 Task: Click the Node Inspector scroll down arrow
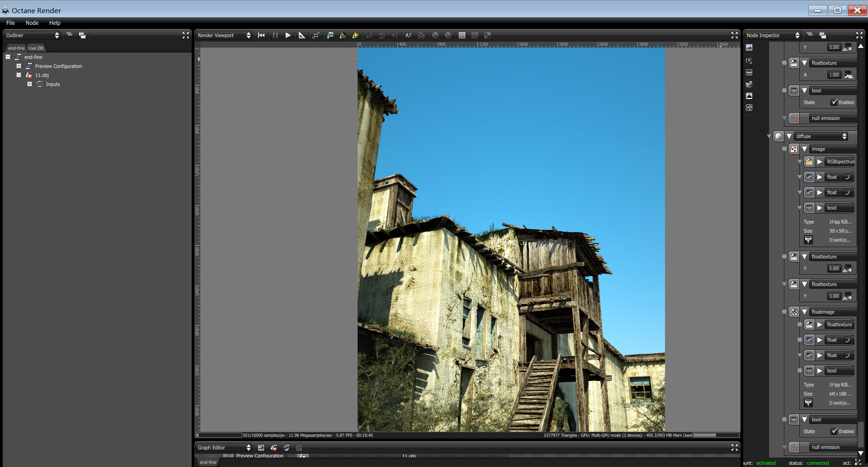coord(861,453)
